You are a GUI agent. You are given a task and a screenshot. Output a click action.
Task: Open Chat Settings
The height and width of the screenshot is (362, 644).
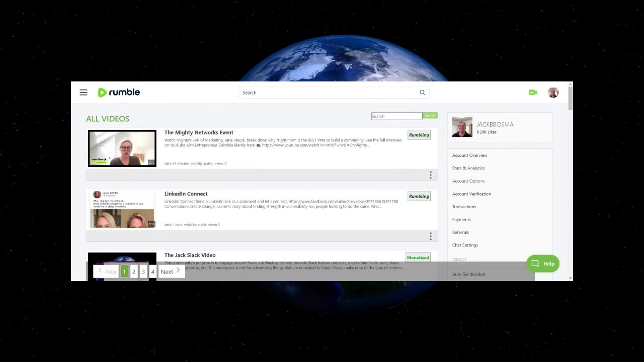coord(465,245)
